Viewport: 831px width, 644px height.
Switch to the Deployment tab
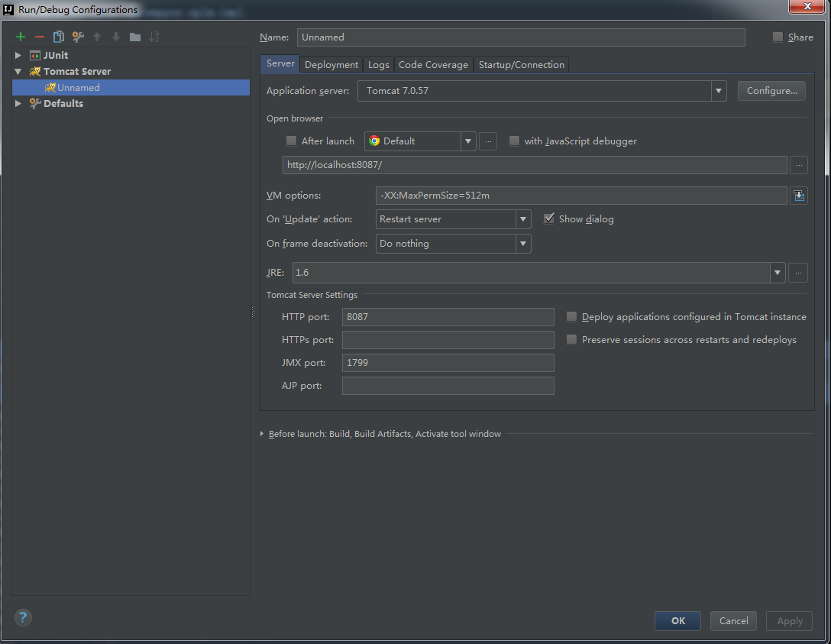(x=331, y=65)
